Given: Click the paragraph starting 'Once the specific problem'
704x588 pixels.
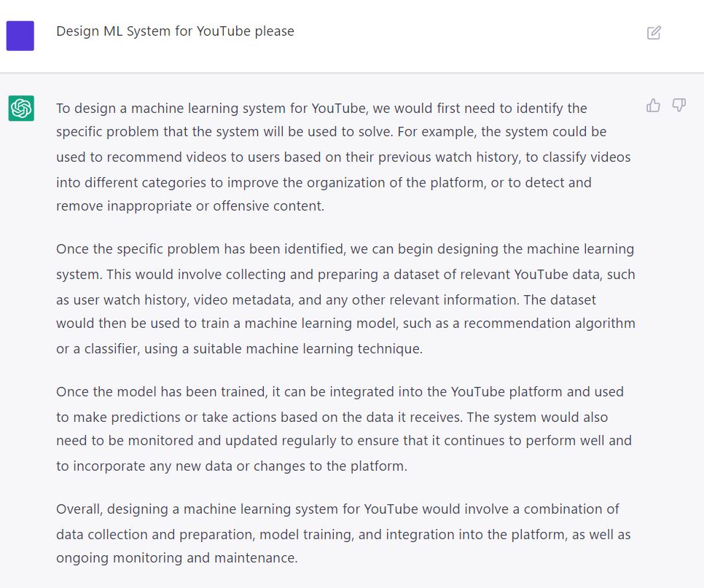Looking at the screenshot, I should (345, 299).
